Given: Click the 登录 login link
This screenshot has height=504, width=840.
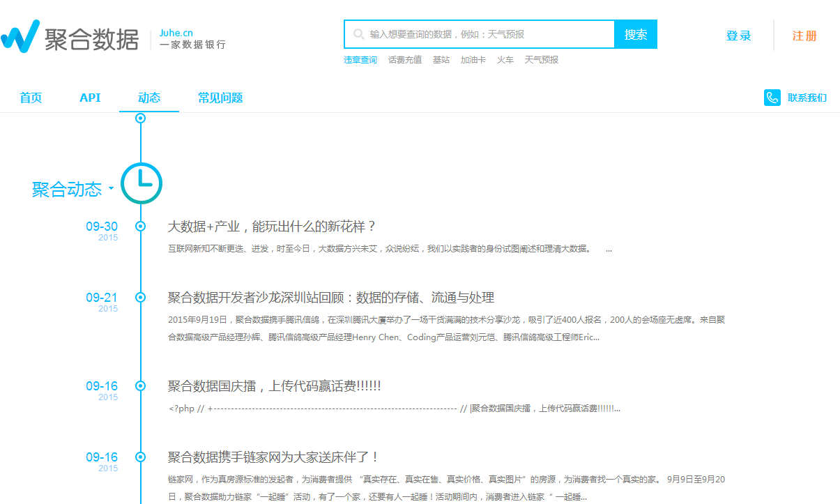Looking at the screenshot, I should coord(739,36).
